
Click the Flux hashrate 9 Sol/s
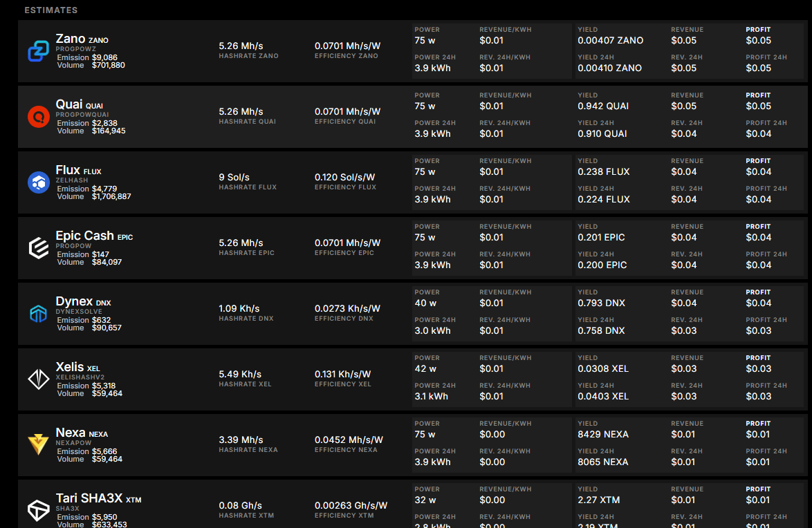[x=234, y=177]
